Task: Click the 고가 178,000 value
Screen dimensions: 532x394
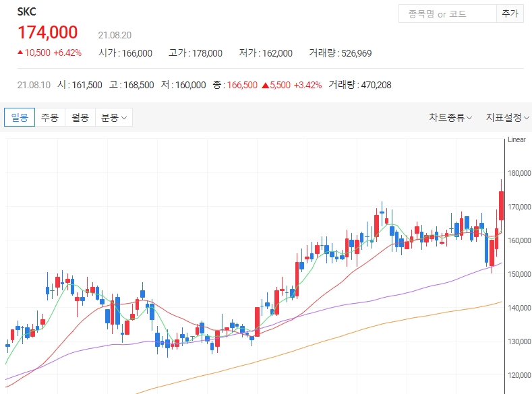Action: (196, 53)
